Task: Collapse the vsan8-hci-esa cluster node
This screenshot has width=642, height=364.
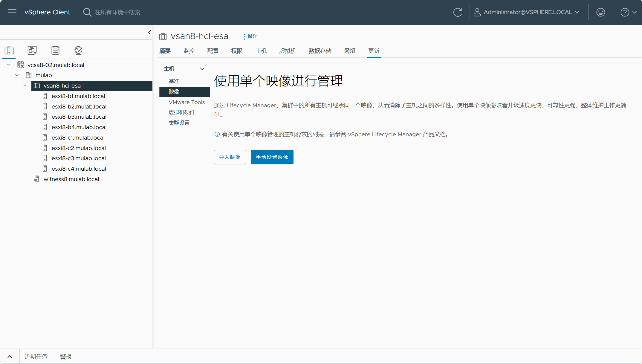Action: (x=25, y=86)
